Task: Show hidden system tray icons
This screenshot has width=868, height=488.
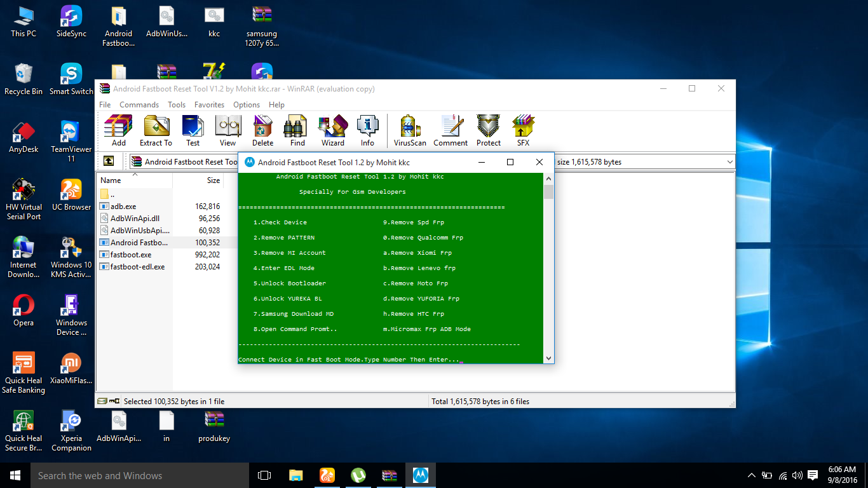Action: click(752, 475)
